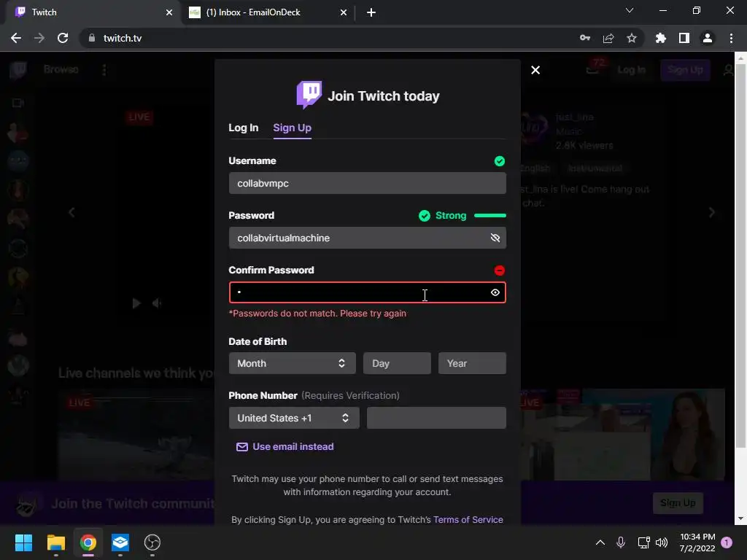Open the United States +1 country code dropdown
This screenshot has width=747, height=560.
tap(294, 418)
